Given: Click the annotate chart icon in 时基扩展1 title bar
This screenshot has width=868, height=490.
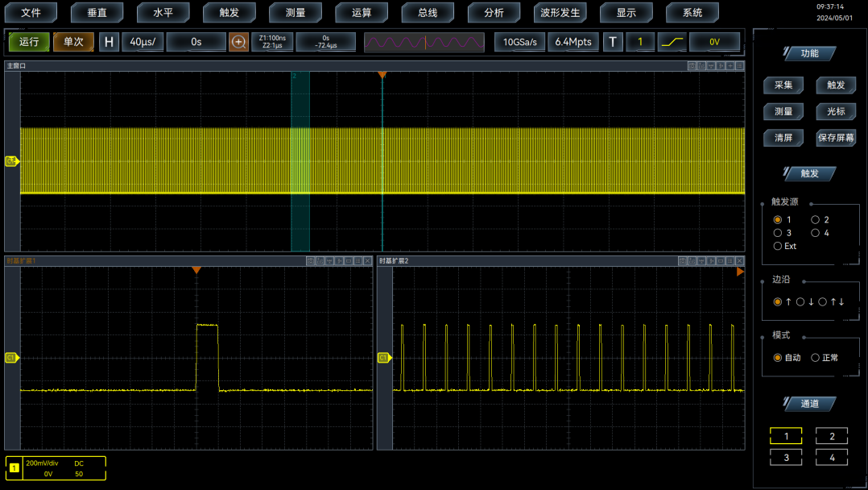Looking at the screenshot, I should tap(320, 260).
